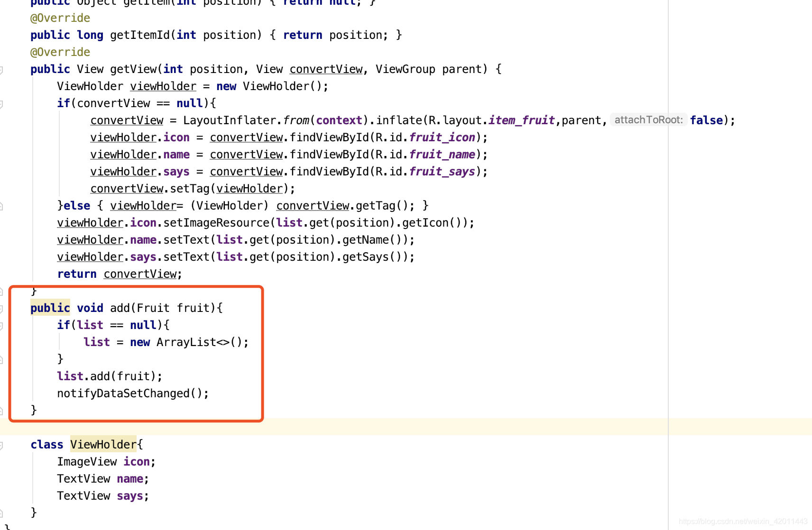
Task: Click the fruit_says id reference
Action: [442, 172]
